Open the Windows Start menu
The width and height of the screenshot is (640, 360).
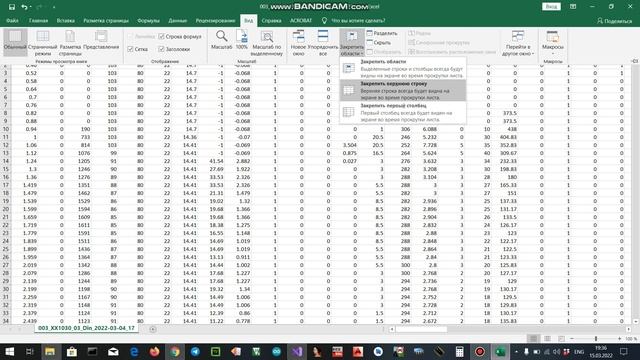[9, 351]
